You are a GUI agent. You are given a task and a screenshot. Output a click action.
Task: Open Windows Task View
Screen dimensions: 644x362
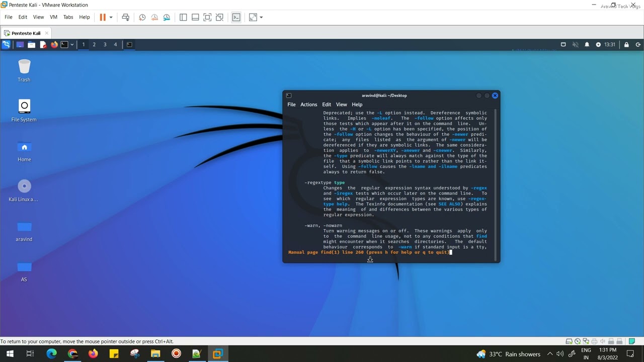coord(30,353)
